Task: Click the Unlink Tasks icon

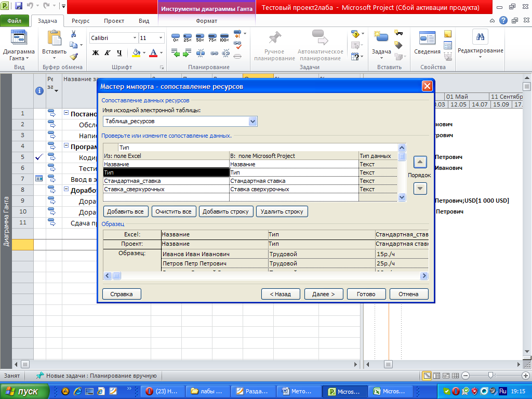Action: (226, 54)
